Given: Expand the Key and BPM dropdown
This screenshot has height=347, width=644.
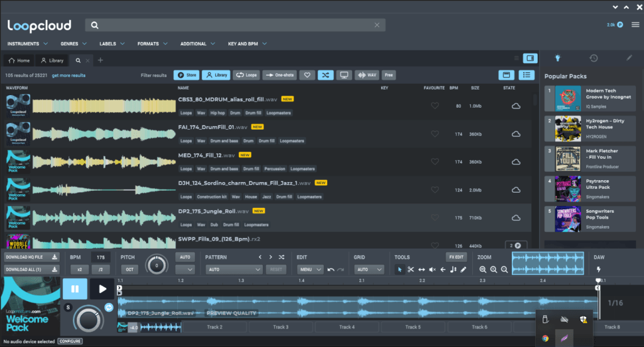Looking at the screenshot, I should (247, 43).
